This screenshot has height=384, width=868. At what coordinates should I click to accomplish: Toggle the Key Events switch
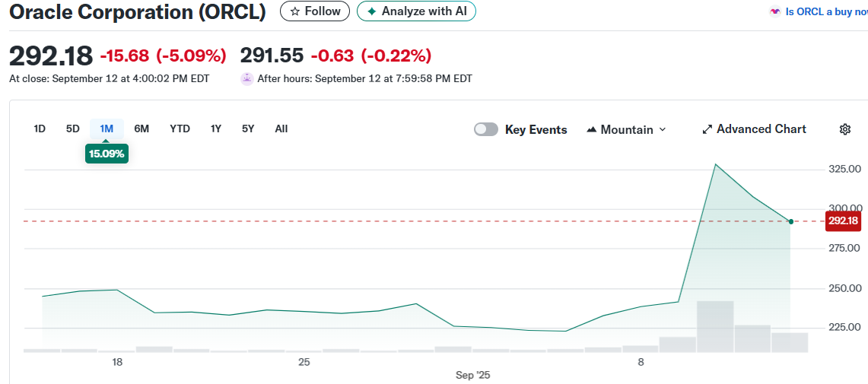(x=486, y=129)
